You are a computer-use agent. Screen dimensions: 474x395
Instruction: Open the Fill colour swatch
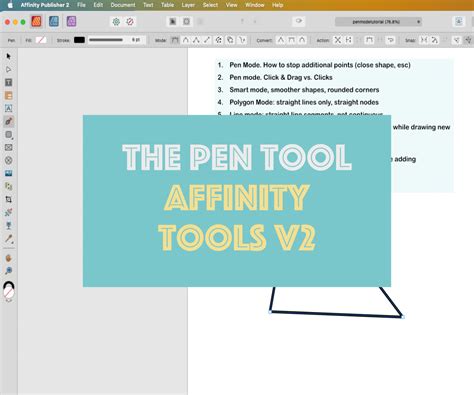point(41,40)
